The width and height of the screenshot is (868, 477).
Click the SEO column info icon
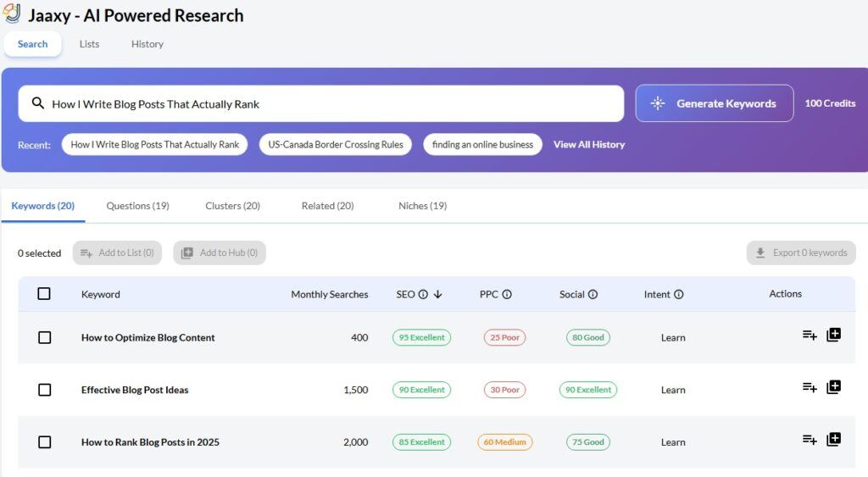tap(423, 295)
